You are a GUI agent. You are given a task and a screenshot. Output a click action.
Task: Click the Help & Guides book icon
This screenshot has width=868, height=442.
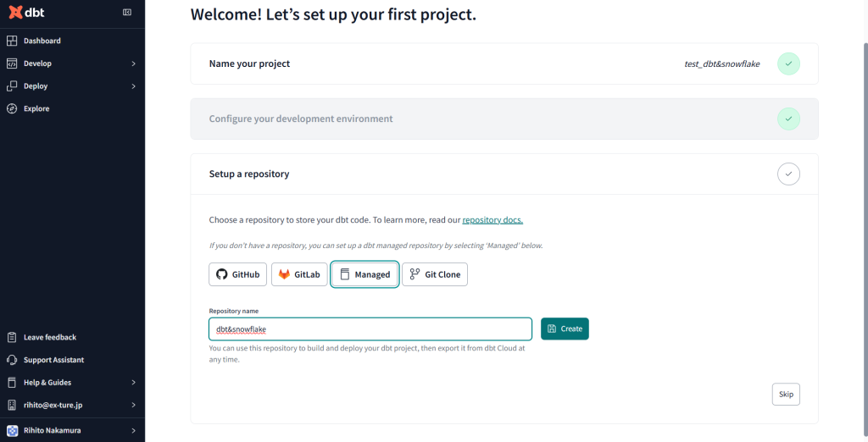12,383
